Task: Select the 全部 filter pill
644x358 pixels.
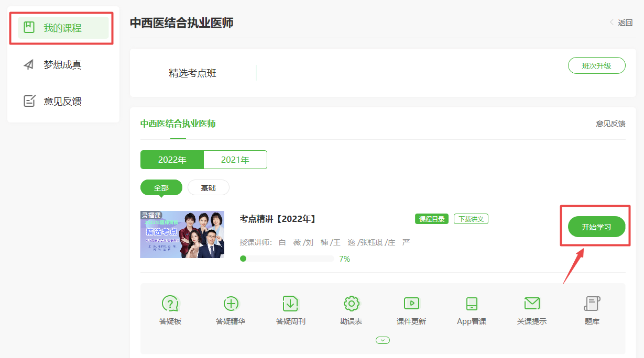Action: pos(161,188)
